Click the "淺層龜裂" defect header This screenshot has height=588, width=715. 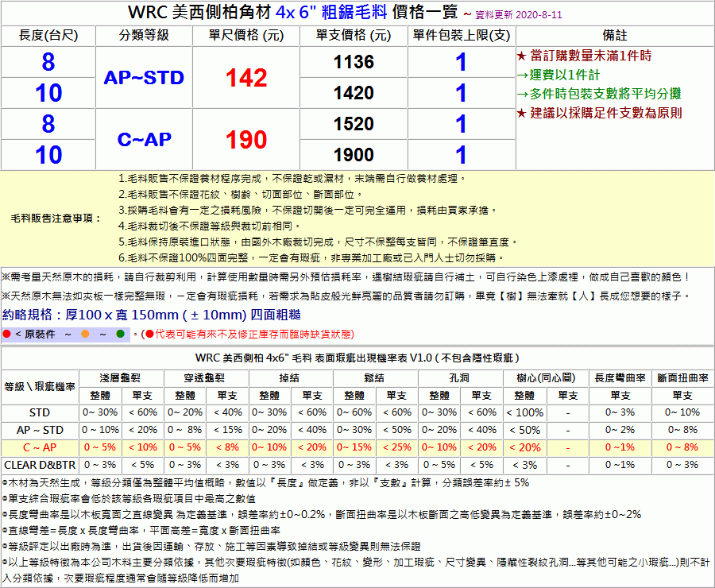(121, 378)
